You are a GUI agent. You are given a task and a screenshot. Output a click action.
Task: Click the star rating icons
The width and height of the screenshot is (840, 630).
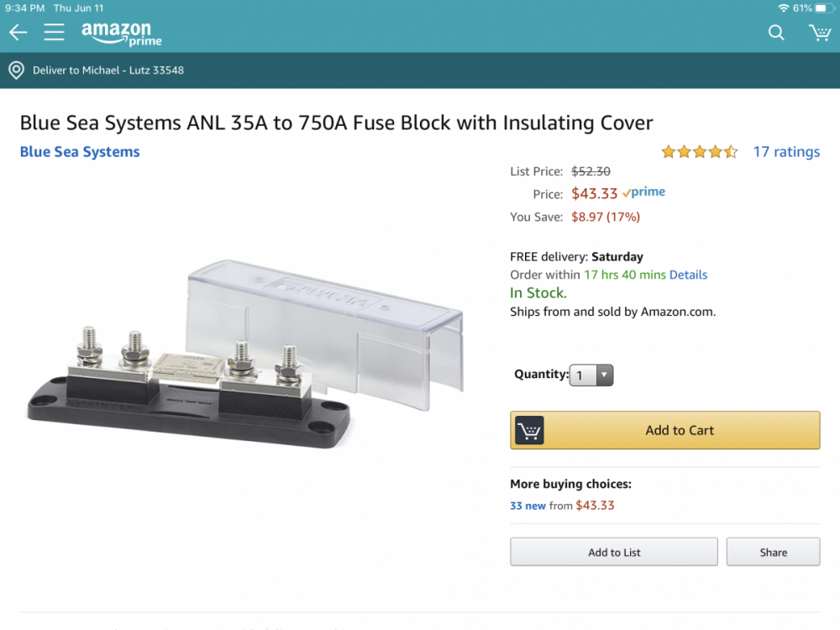pyautogui.click(x=699, y=152)
